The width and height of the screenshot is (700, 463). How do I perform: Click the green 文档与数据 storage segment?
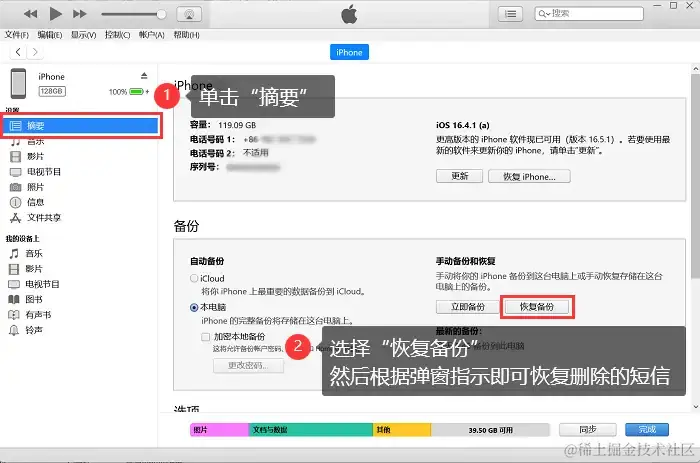310,430
